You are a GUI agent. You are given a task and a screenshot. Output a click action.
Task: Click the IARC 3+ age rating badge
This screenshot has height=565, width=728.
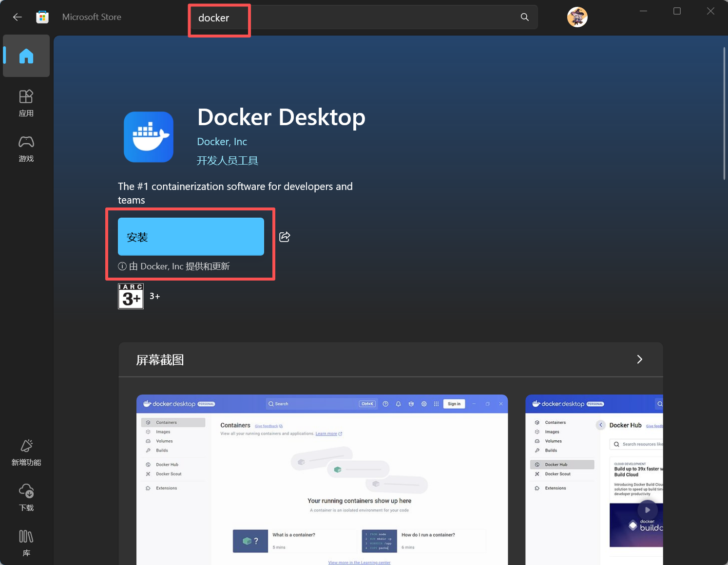tap(131, 296)
